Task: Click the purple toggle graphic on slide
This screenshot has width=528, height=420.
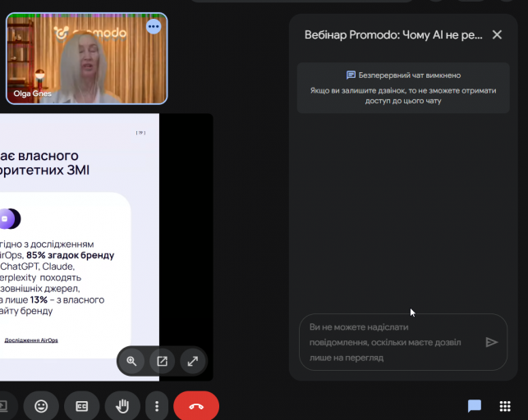Action: (x=10, y=219)
